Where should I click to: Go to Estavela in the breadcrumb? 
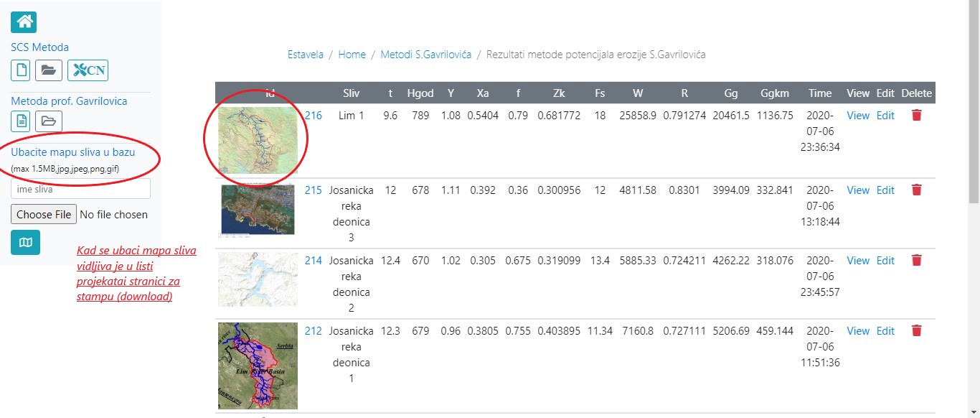click(x=306, y=55)
